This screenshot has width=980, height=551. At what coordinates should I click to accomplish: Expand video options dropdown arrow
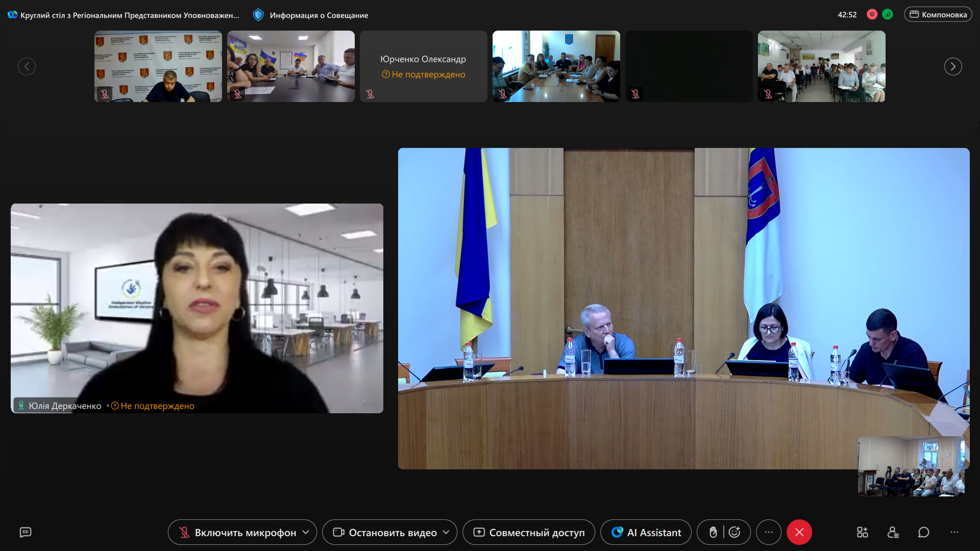coord(446,532)
